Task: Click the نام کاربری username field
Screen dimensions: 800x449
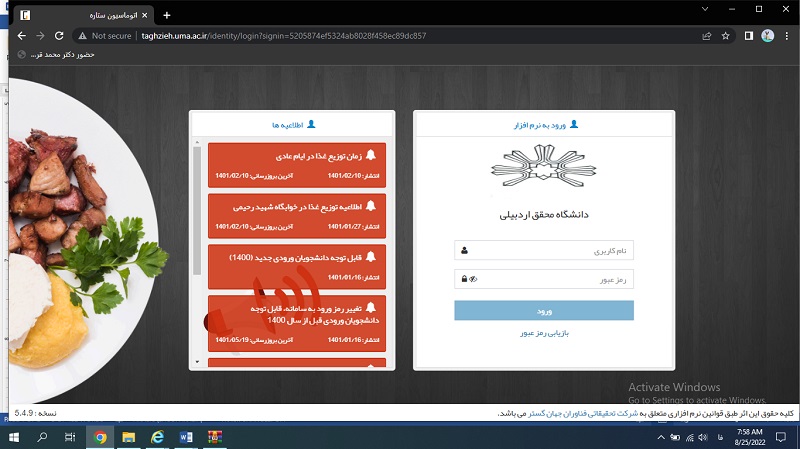Action: (x=544, y=251)
